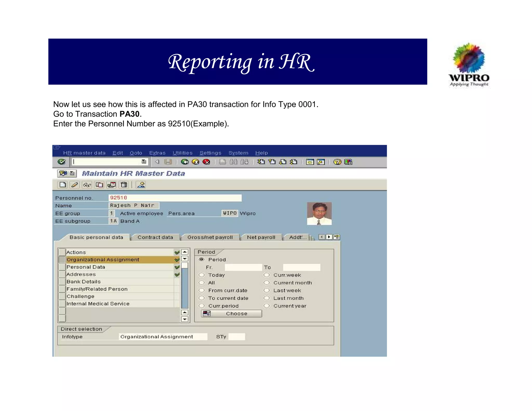Click the Change pencil icon
532x411 pixels.
click(x=75, y=185)
